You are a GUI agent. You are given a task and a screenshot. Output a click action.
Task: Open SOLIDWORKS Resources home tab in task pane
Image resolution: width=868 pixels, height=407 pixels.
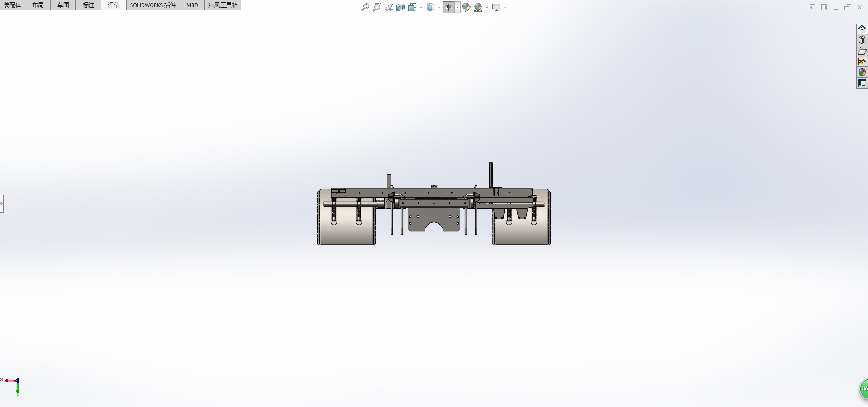[x=862, y=29]
